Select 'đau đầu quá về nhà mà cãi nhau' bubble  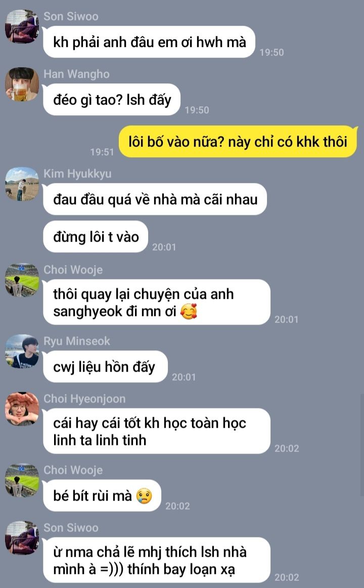tap(155, 199)
